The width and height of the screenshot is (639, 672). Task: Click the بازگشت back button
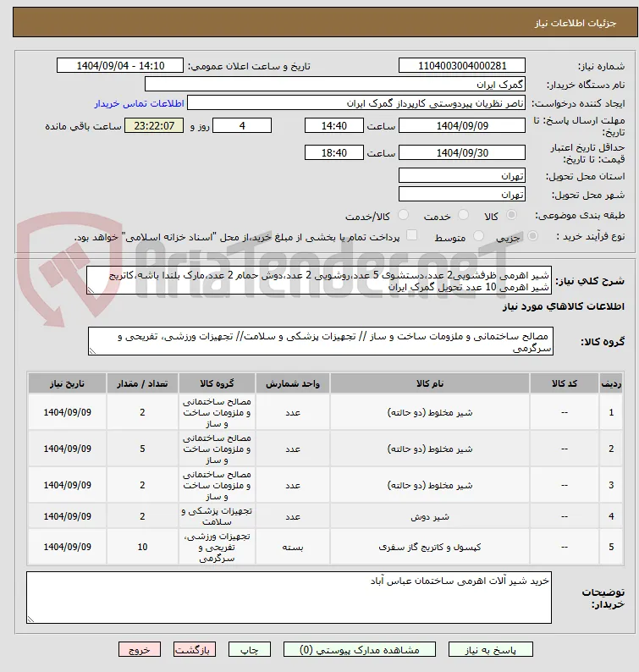tap(194, 649)
